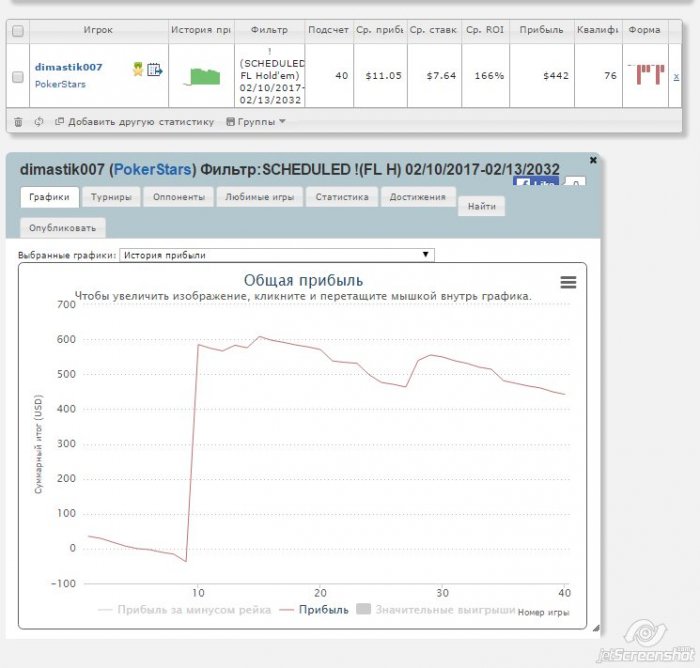700x668 pixels.
Task: Open the tournament export icon beside dimastik007
Action: (x=154, y=70)
